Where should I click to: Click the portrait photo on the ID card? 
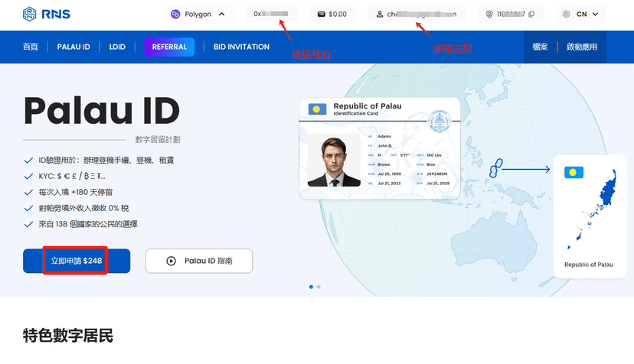[334, 161]
